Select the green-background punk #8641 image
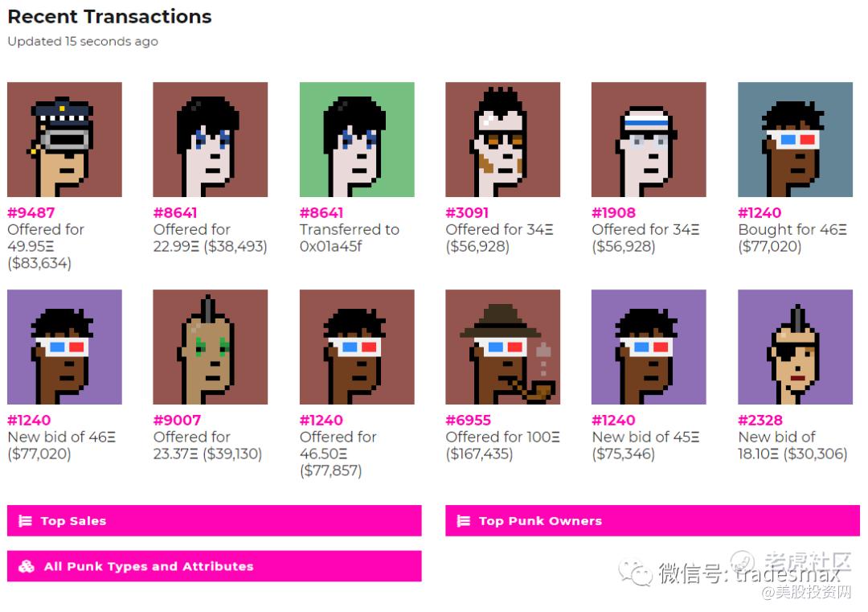The height and width of the screenshot is (612, 868). click(357, 140)
